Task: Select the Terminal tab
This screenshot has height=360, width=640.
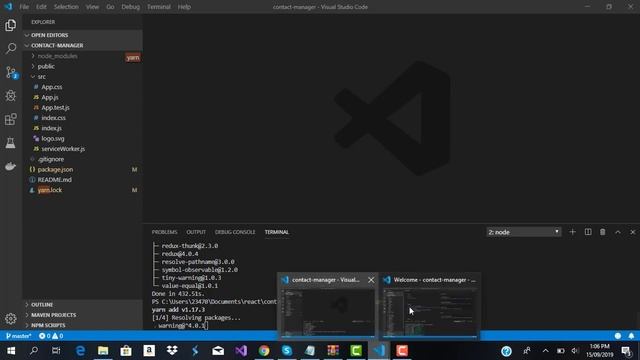Action: (277, 232)
